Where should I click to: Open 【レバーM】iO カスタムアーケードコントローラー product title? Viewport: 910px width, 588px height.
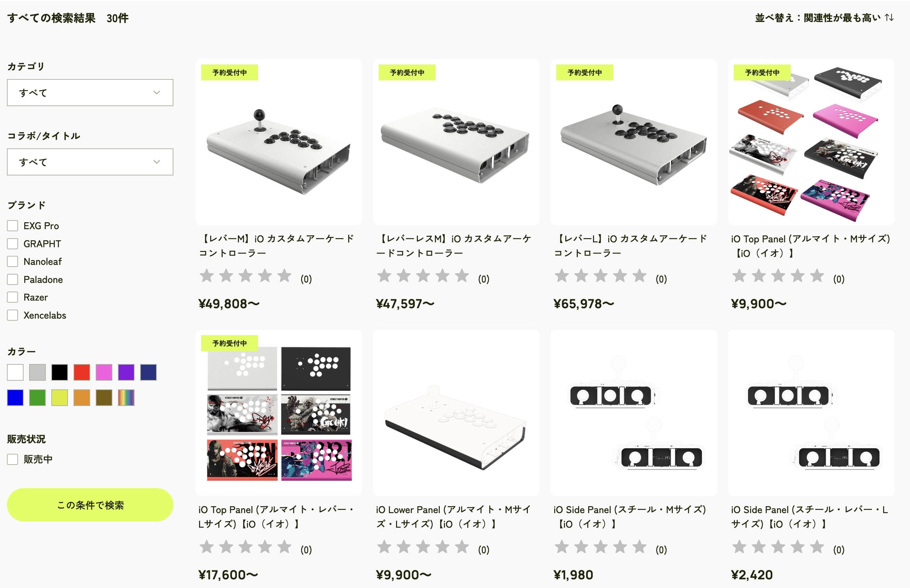click(x=276, y=245)
